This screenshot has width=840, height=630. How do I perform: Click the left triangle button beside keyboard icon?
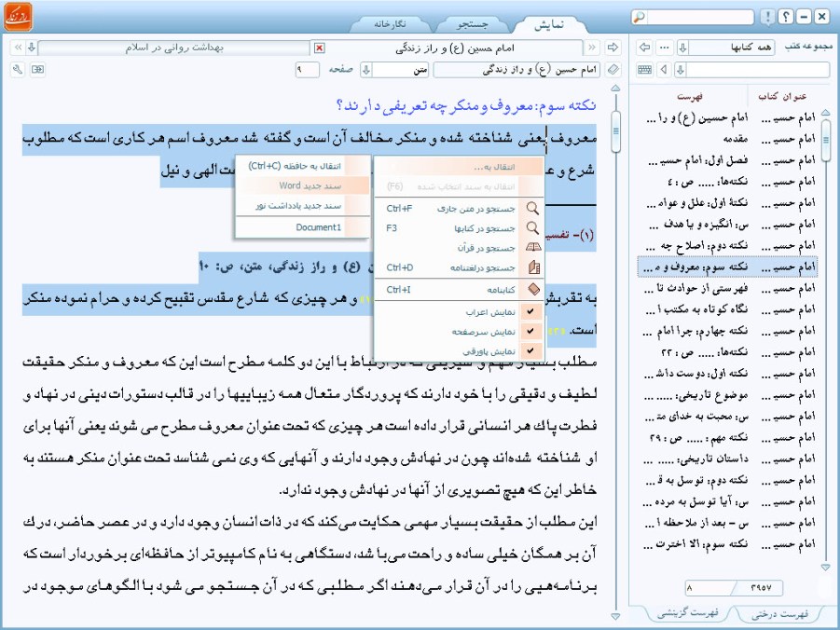(x=665, y=70)
